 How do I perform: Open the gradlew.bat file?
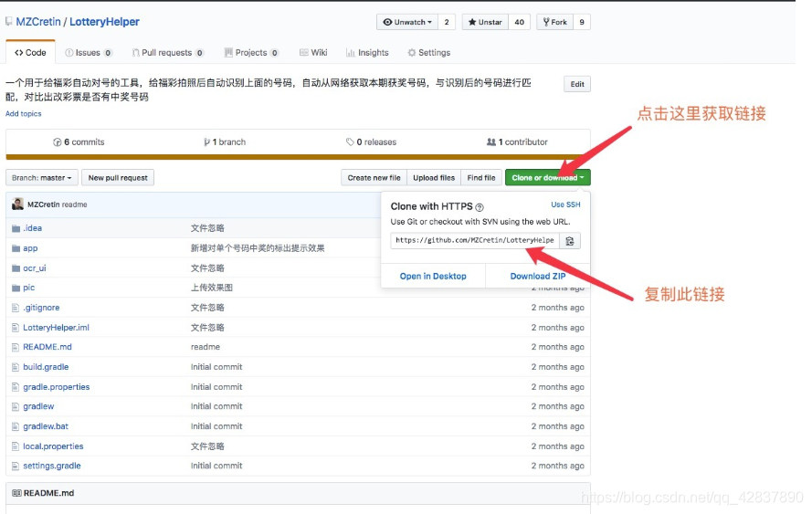46,426
